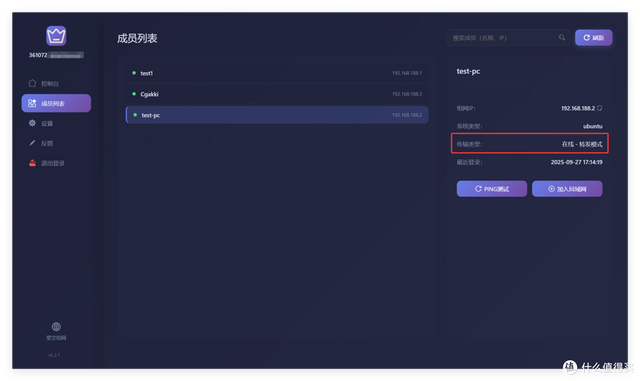Click the account ID starting with 361072
The image size is (640, 381).
[56, 55]
